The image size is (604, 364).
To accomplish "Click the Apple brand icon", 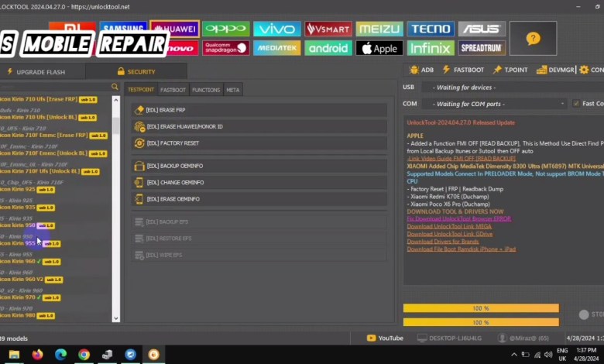I will pyautogui.click(x=379, y=48).
